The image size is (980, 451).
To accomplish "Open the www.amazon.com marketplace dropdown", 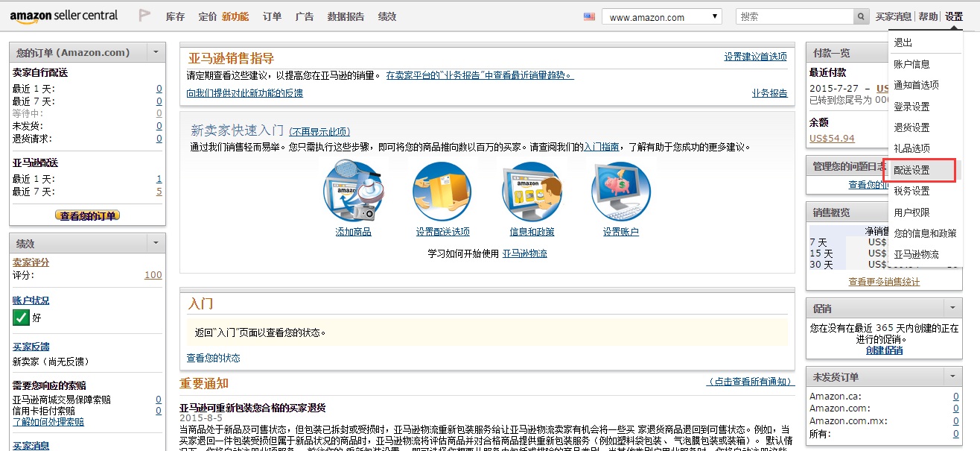I will tap(662, 17).
